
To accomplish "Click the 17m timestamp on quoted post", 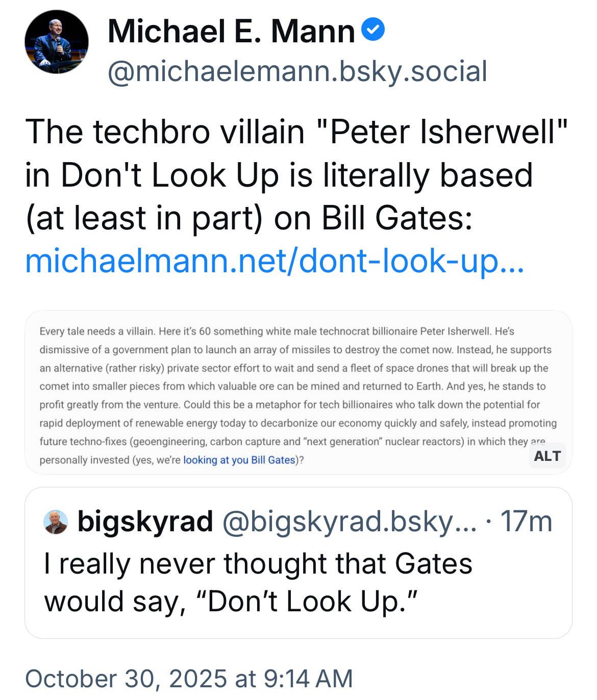I will pyautogui.click(x=526, y=521).
